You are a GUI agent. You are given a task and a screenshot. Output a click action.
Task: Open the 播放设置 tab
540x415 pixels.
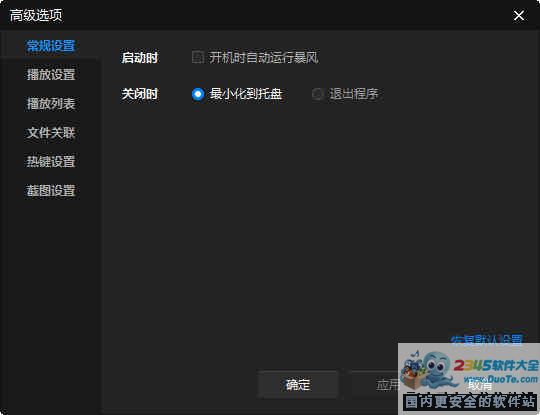pos(51,74)
